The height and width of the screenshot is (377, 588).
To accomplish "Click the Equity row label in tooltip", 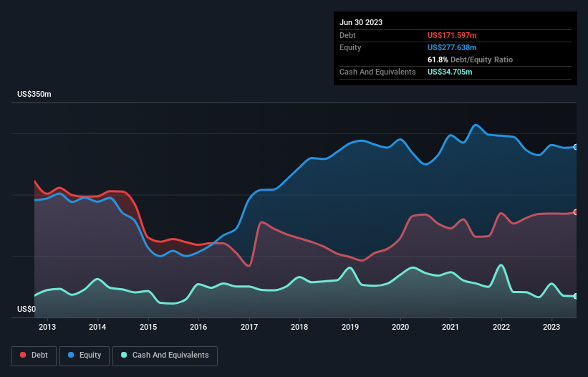I will [350, 47].
